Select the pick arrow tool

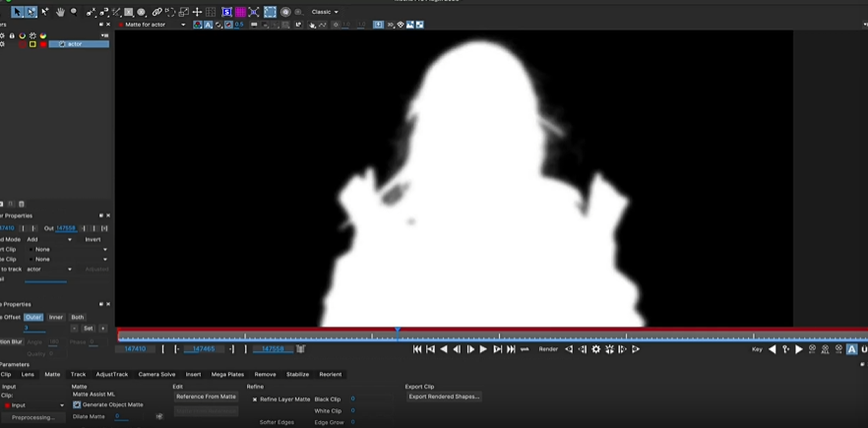click(17, 12)
